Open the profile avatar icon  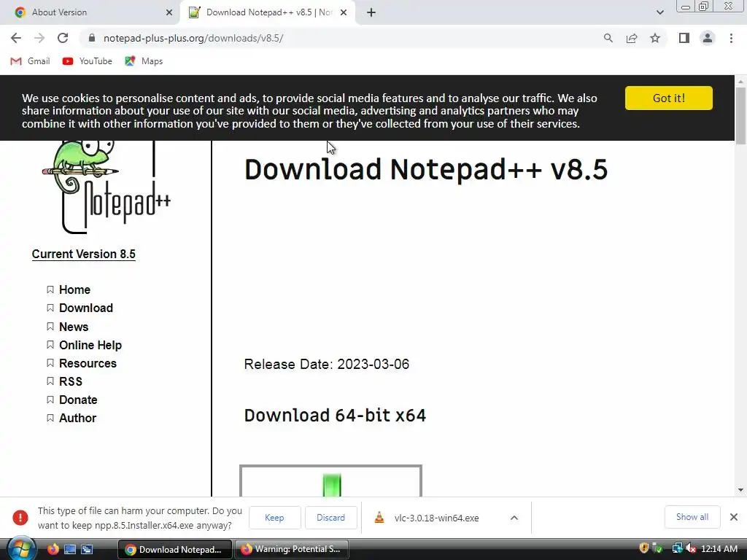point(708,38)
